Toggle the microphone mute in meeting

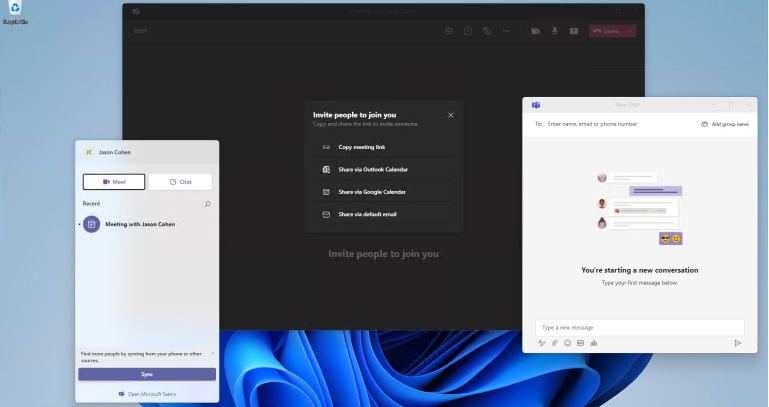555,31
